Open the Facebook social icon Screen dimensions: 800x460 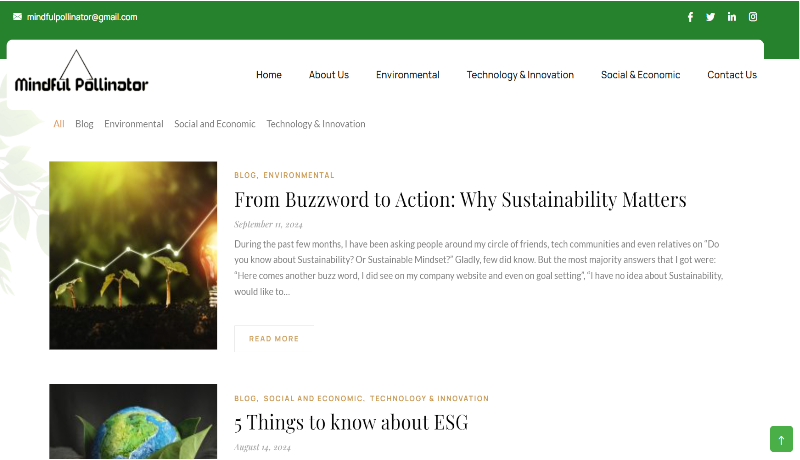(690, 17)
